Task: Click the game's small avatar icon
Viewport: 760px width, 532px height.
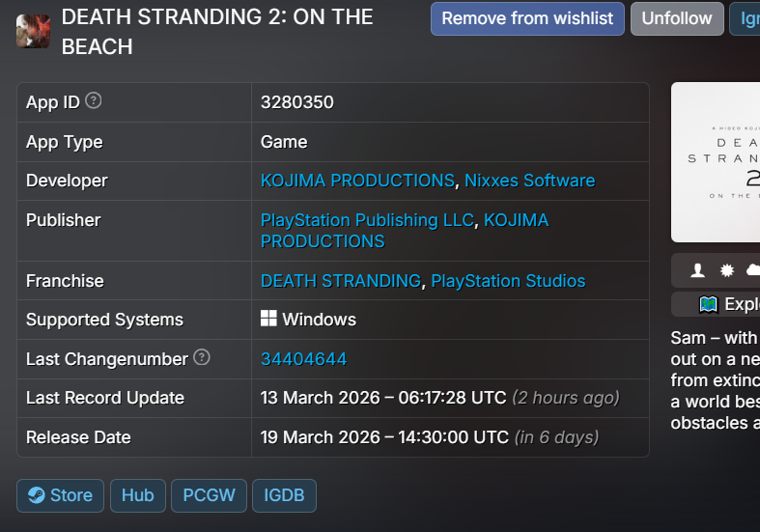Action: pyautogui.click(x=33, y=31)
